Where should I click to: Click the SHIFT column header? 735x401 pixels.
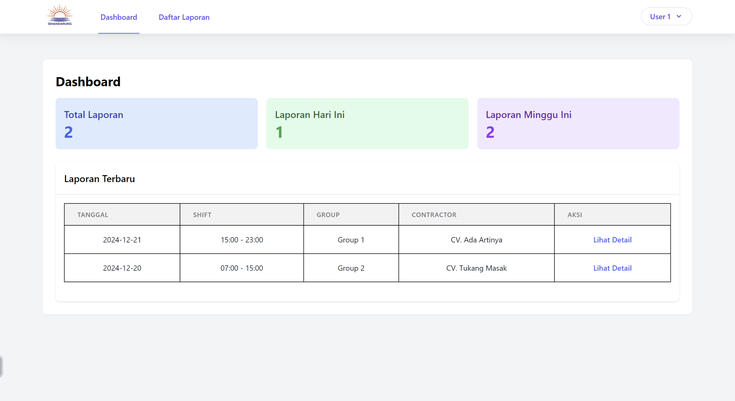pos(202,215)
